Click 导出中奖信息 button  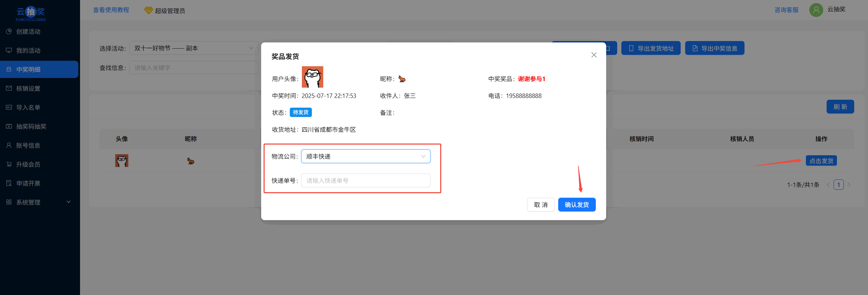[714, 48]
